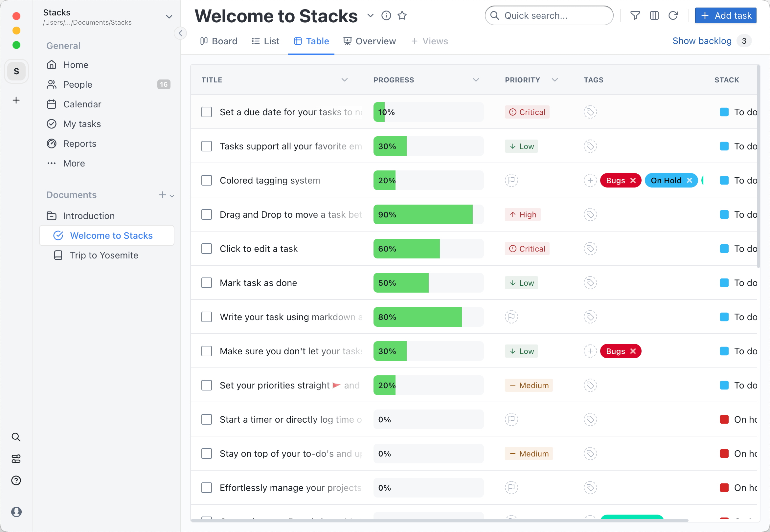Tick the Mark task as done checkbox
The image size is (770, 532).
click(206, 283)
